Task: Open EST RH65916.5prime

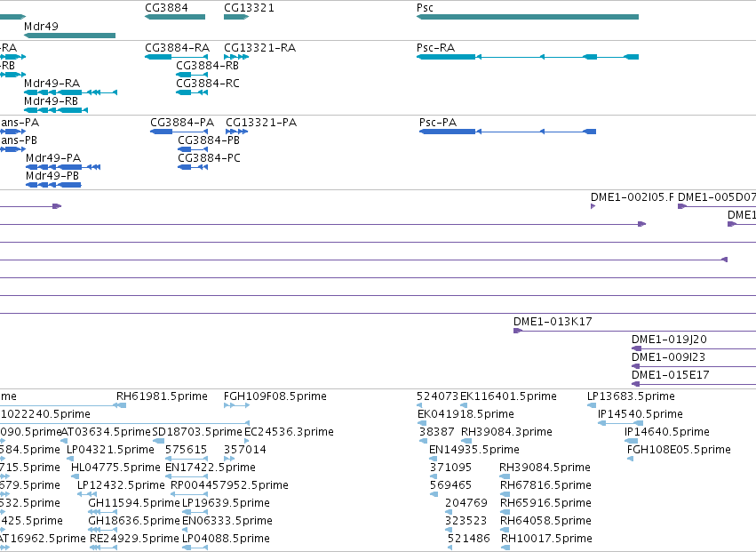Action: pos(545,504)
